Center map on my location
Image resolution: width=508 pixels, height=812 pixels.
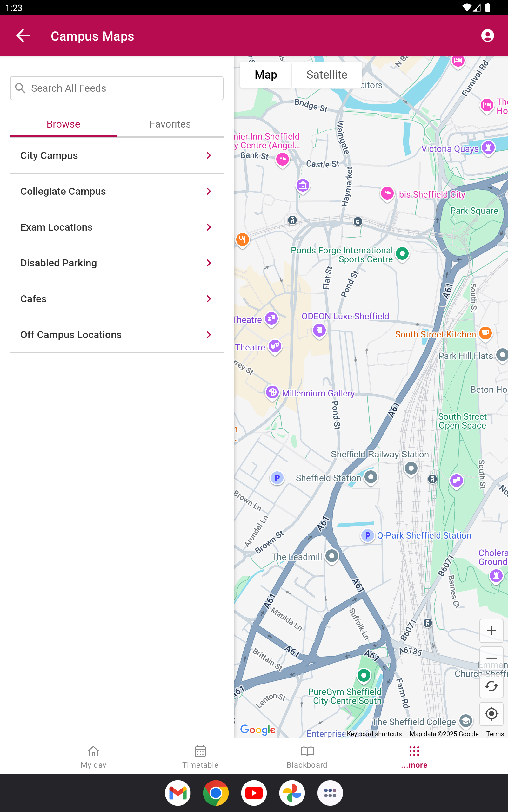491,713
